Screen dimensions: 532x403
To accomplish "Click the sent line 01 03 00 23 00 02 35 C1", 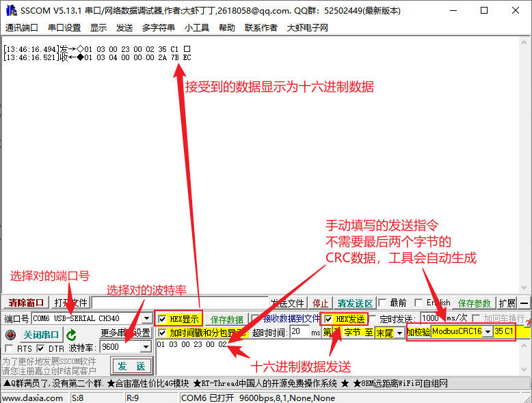I will coord(96,49).
